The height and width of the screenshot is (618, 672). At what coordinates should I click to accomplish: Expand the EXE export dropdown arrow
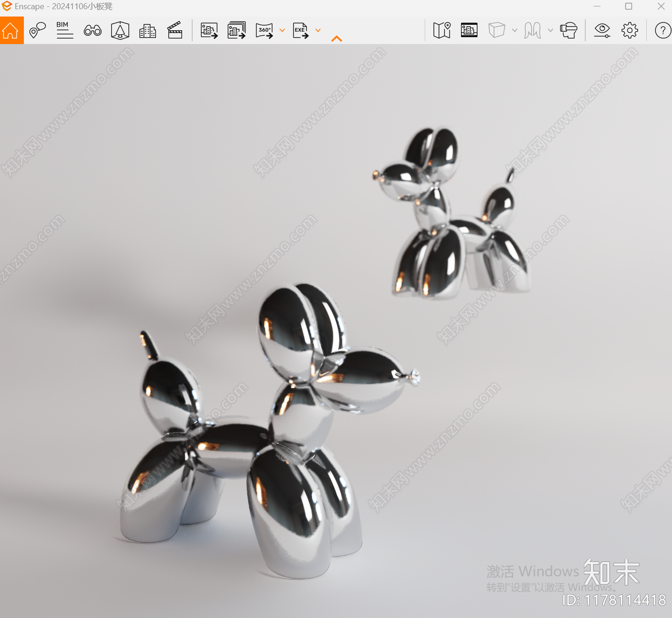click(x=318, y=31)
